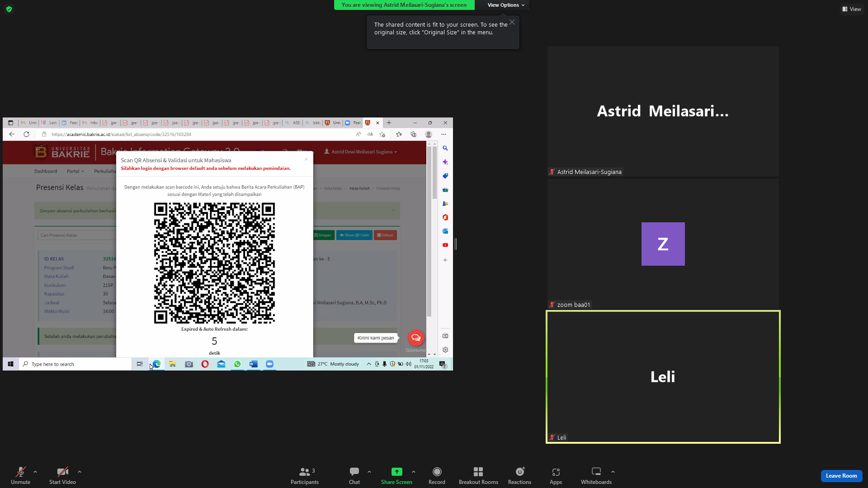This screenshot has width=868, height=488.
Task: Open YouTube icon in Edge sidebar
Action: point(445,245)
